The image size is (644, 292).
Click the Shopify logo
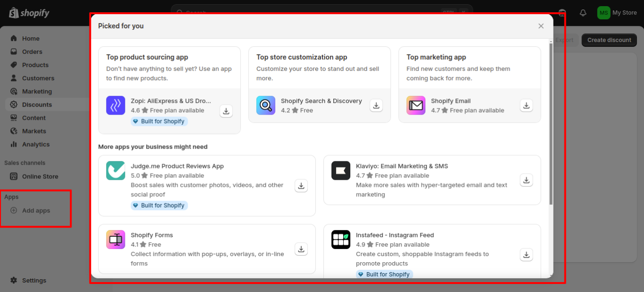(x=28, y=13)
